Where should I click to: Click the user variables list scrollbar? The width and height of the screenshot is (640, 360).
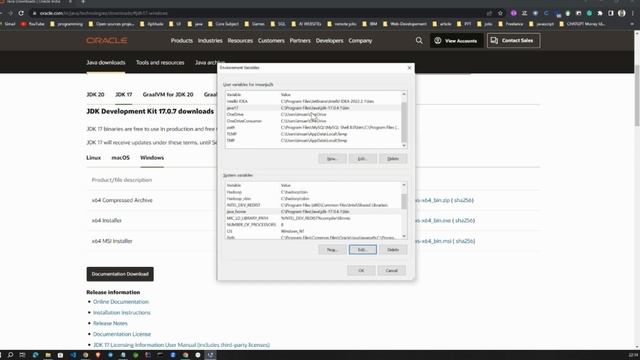pos(404,120)
